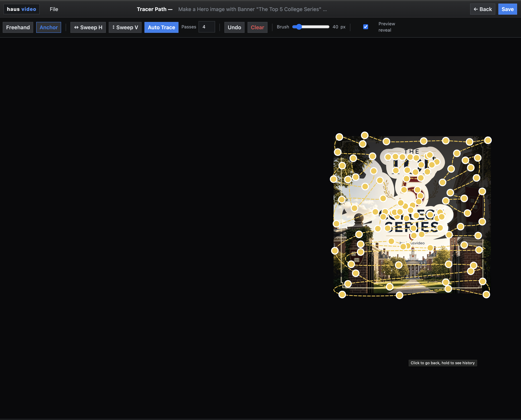Click the hero image in the canvas
Viewport: 521px width, 420px height.
tap(412, 215)
